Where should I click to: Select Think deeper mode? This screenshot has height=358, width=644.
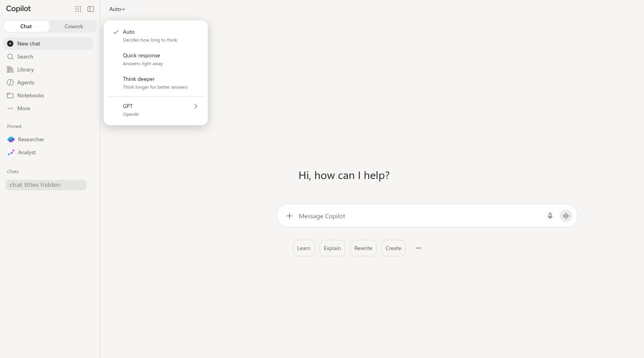point(156,83)
